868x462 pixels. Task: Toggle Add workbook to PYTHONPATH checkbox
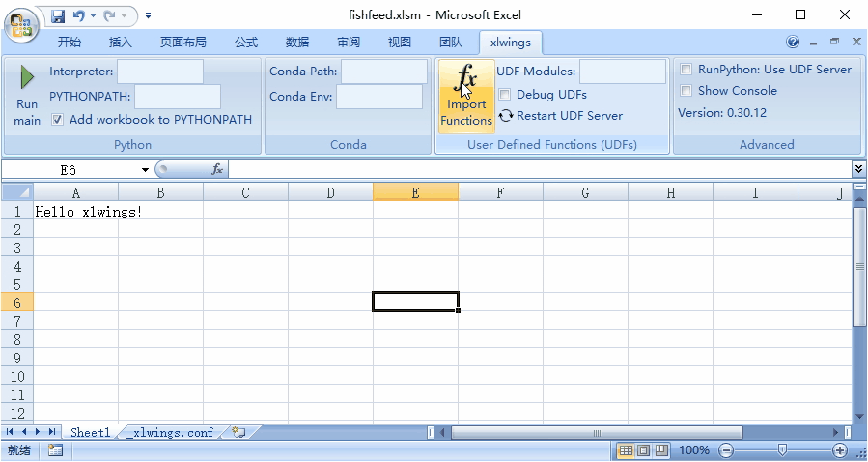point(58,119)
